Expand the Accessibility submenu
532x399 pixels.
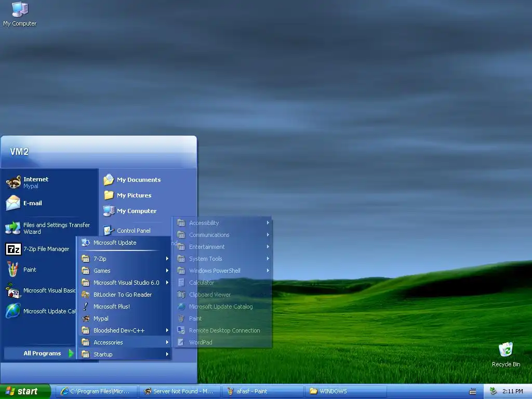[x=223, y=222]
